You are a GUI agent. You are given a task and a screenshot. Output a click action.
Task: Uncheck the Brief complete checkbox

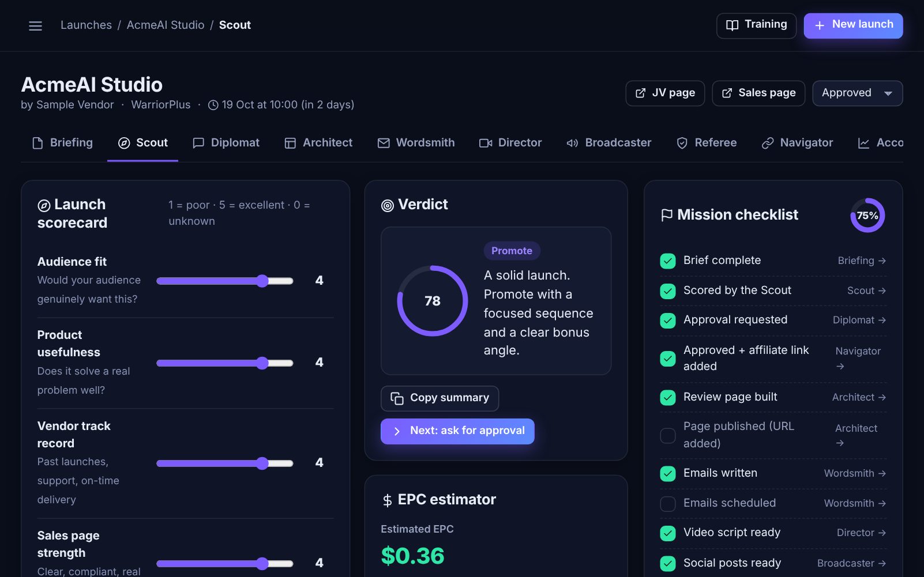(x=668, y=261)
